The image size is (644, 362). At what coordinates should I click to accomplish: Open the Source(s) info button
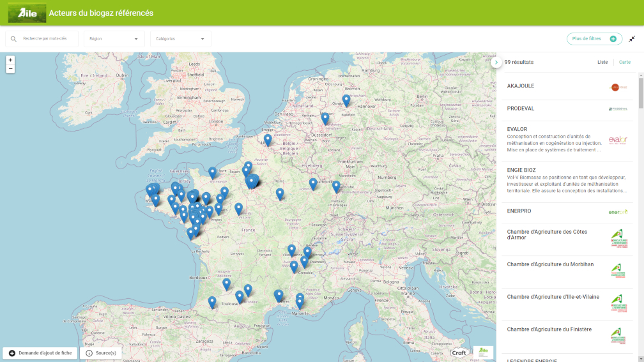point(101,353)
